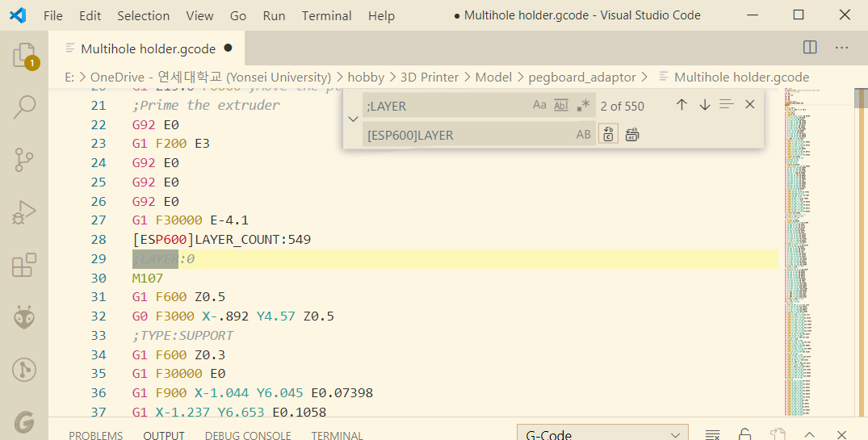This screenshot has width=868, height=440.
Task: Click the pegboard_adaptor breadcrumb segment
Action: point(582,77)
